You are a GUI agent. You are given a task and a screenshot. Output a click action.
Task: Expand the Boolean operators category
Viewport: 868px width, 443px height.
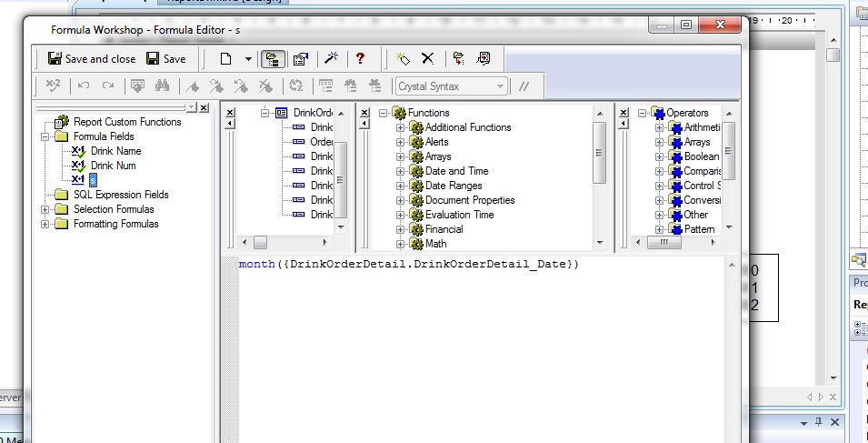pos(659,156)
